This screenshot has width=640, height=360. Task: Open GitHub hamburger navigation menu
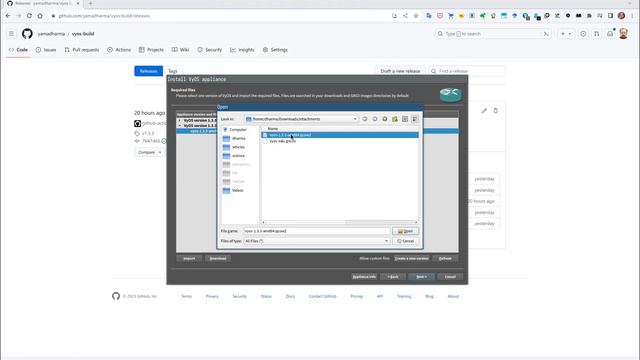pos(11,33)
